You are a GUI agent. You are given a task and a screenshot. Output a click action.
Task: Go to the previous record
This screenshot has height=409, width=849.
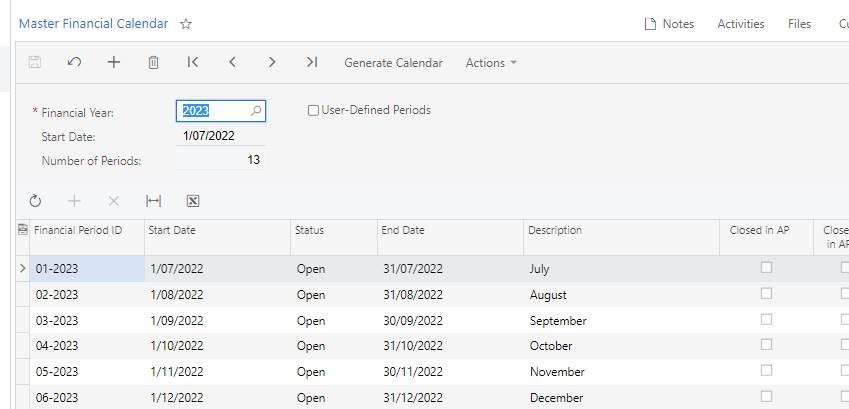232,62
